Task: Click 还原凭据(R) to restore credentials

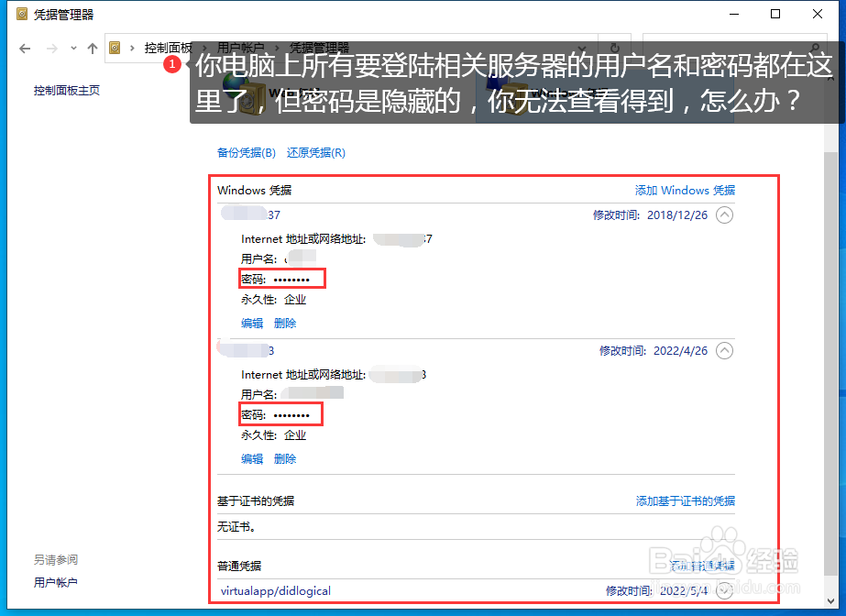Action: (315, 152)
